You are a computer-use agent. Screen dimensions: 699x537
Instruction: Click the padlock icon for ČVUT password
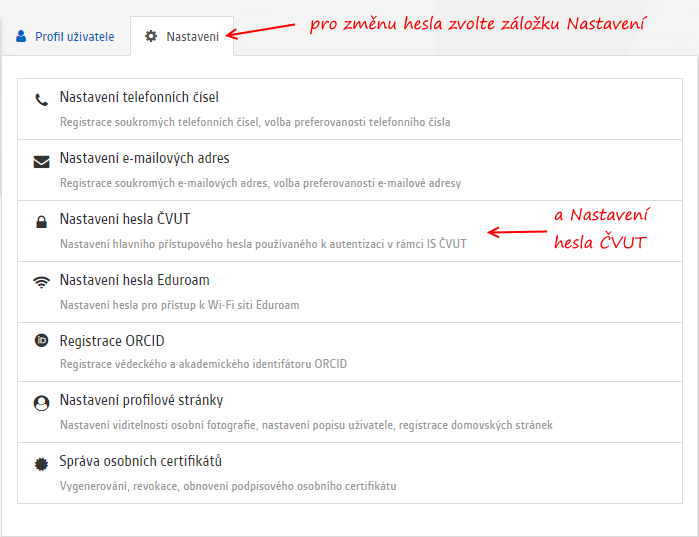click(41, 222)
